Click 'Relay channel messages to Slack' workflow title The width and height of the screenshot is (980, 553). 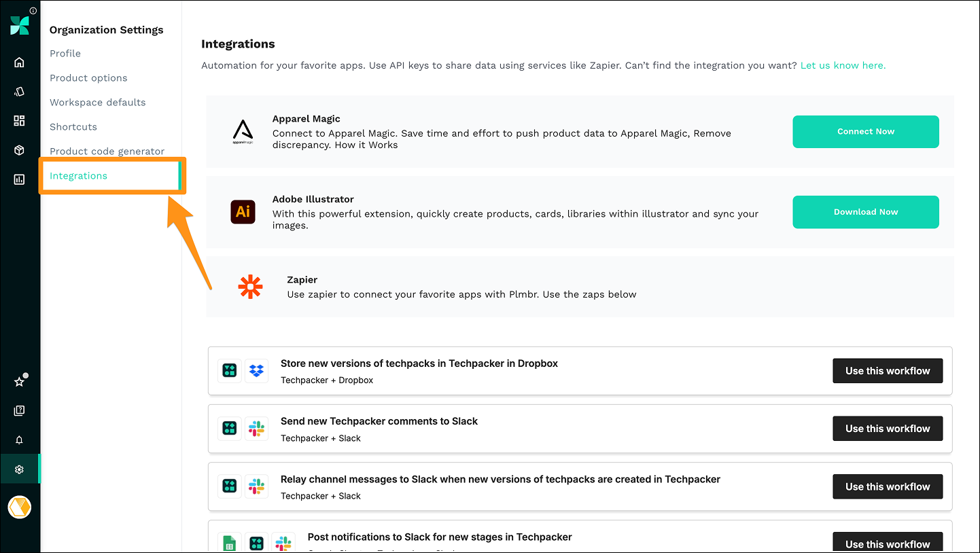(x=500, y=479)
